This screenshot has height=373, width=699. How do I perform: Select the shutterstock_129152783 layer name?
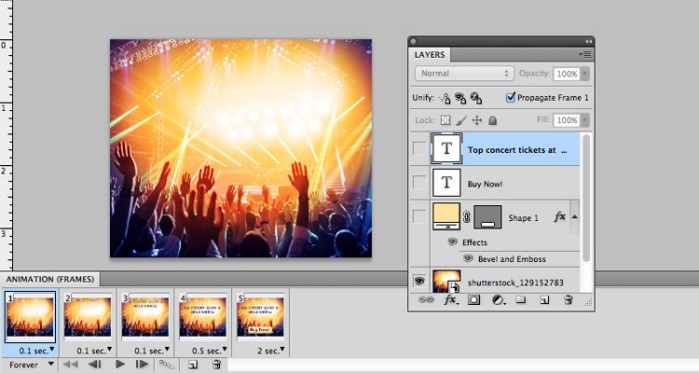[x=515, y=283]
